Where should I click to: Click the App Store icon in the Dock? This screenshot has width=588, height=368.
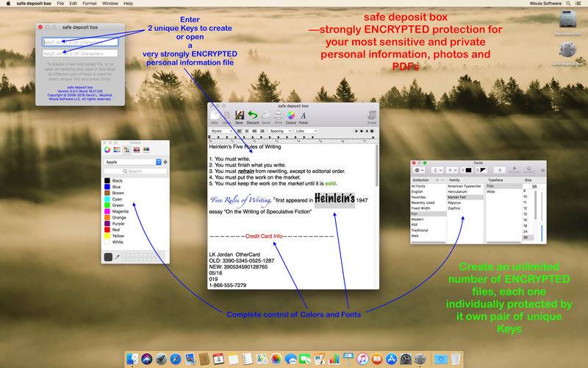(x=391, y=359)
